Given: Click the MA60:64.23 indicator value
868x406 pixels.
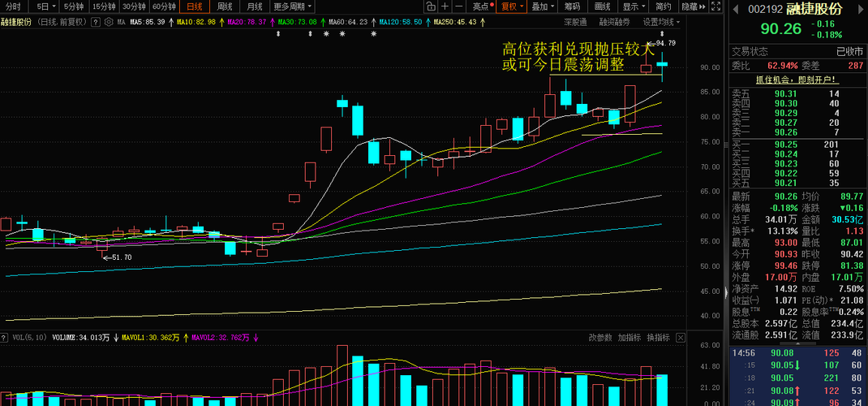Looking at the screenshot, I should (348, 22).
